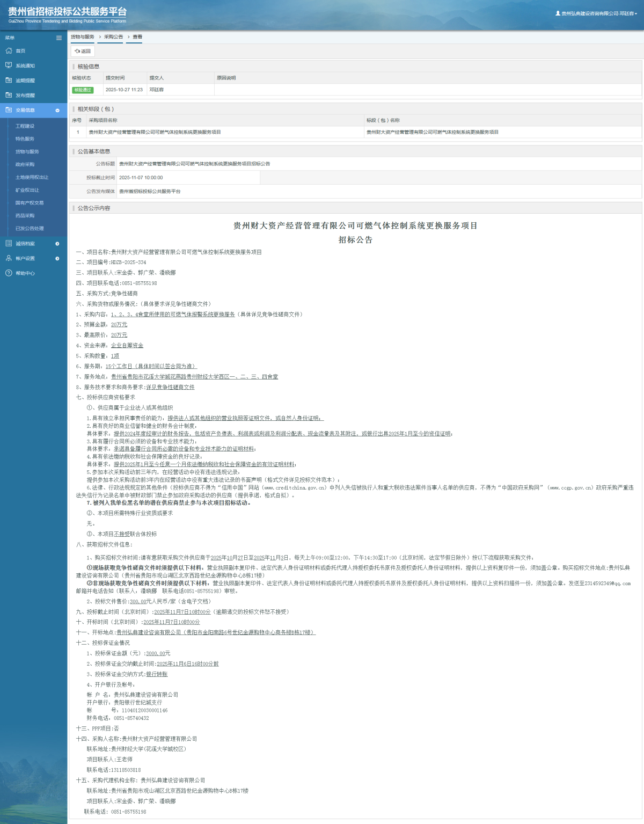Open the user account dropdown 邓廷容
This screenshot has width=644, height=824.
pyautogui.click(x=596, y=13)
